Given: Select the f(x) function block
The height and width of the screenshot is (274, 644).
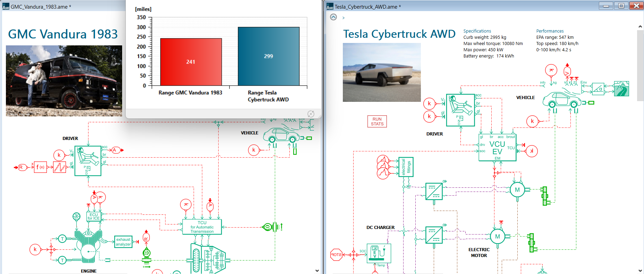Looking at the screenshot, I should pyautogui.click(x=41, y=167).
